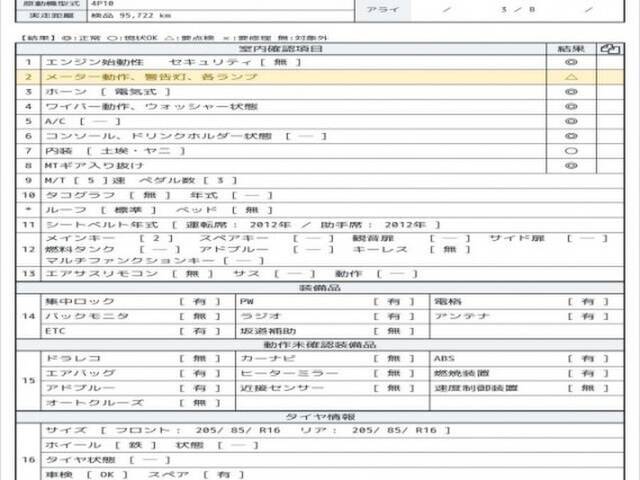Click the ワイパー動作、ウォッシャー状態 text
This screenshot has height=480, width=640.
pos(151,107)
